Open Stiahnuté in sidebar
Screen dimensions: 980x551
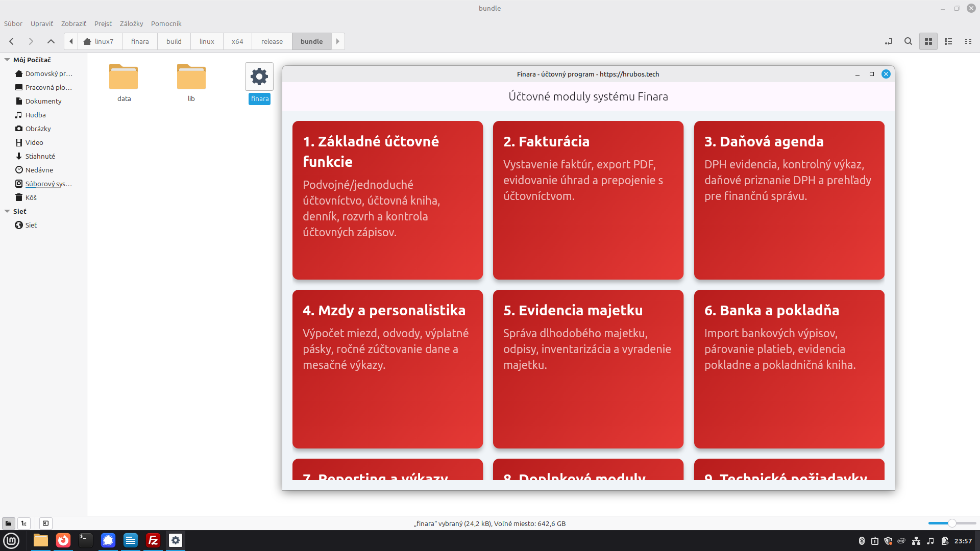40,156
